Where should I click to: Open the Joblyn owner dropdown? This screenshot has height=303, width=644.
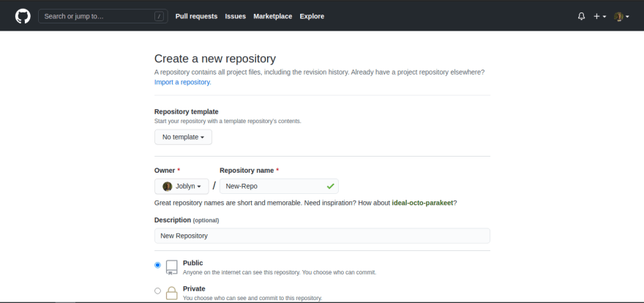click(181, 187)
